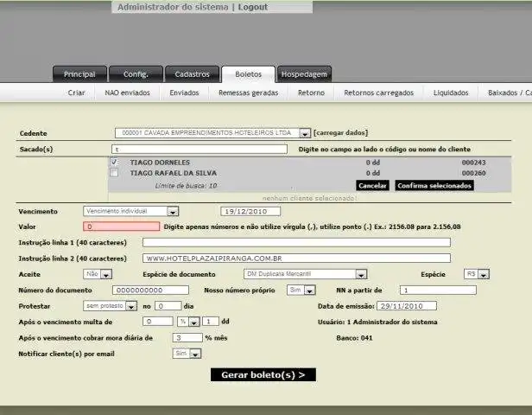This screenshot has height=415, width=532.
Task: View Liquidados boletos
Action: [451, 93]
